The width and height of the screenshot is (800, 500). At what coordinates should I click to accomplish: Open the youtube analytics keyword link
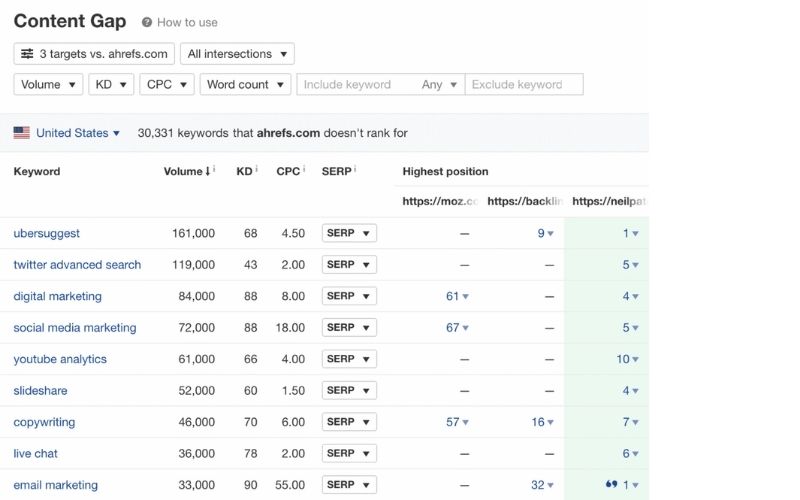[x=60, y=359]
